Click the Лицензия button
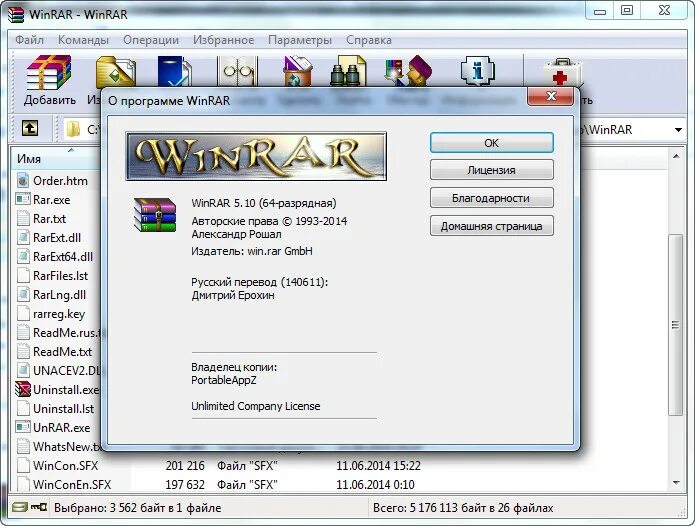Image resolution: width=695 pixels, height=526 pixels. [x=492, y=170]
